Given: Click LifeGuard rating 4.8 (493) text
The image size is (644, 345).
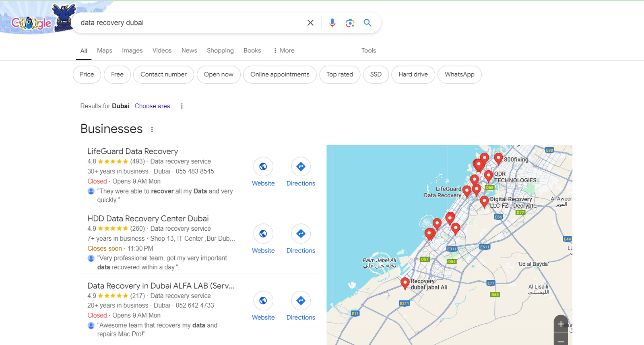Looking at the screenshot, I should [116, 161].
